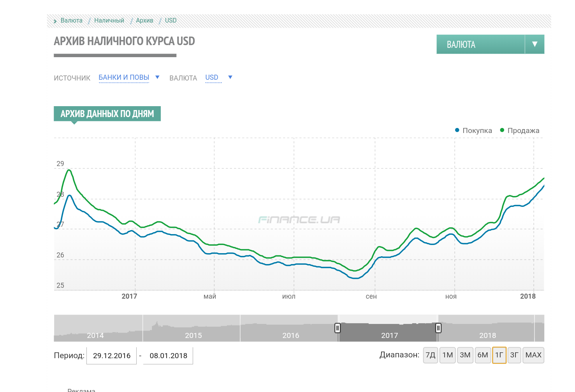Select the 7Д range button
This screenshot has height=392, width=575.
click(x=430, y=355)
